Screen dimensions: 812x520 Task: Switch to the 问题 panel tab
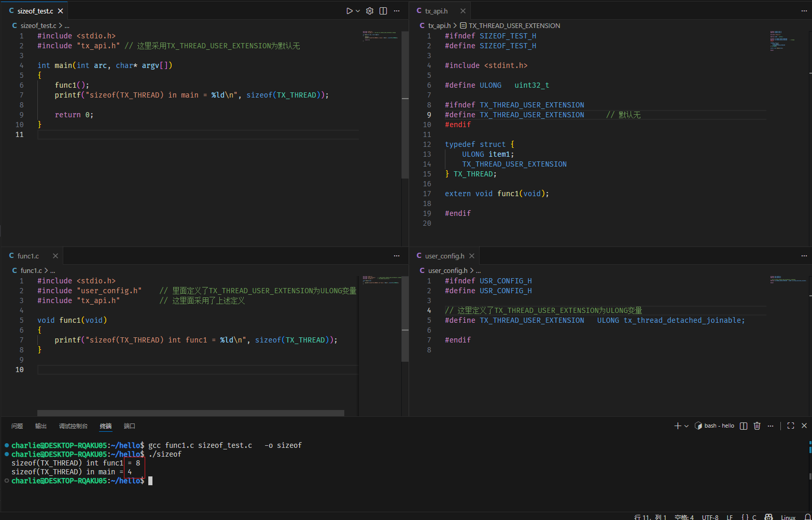click(x=17, y=426)
